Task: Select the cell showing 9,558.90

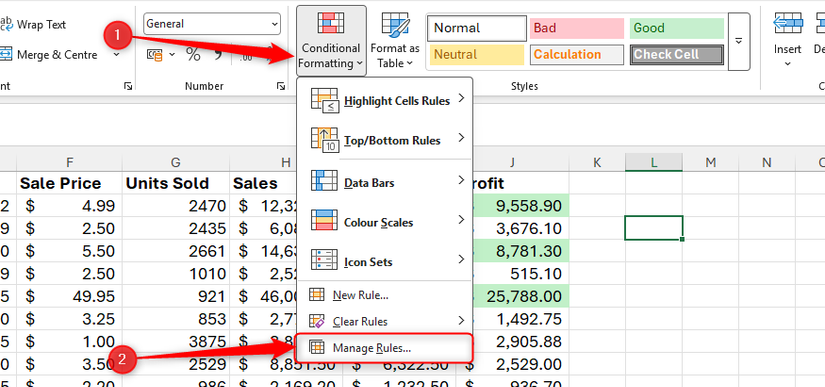Action: [x=521, y=206]
